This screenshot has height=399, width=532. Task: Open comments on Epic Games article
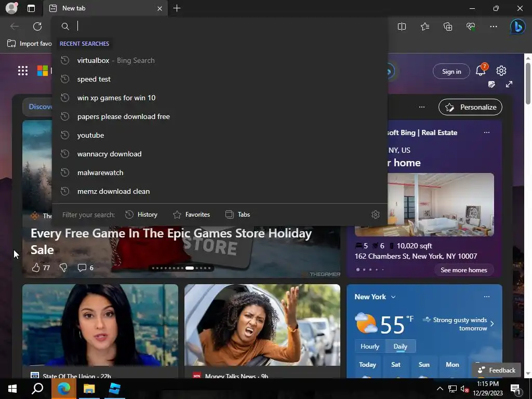85,268
